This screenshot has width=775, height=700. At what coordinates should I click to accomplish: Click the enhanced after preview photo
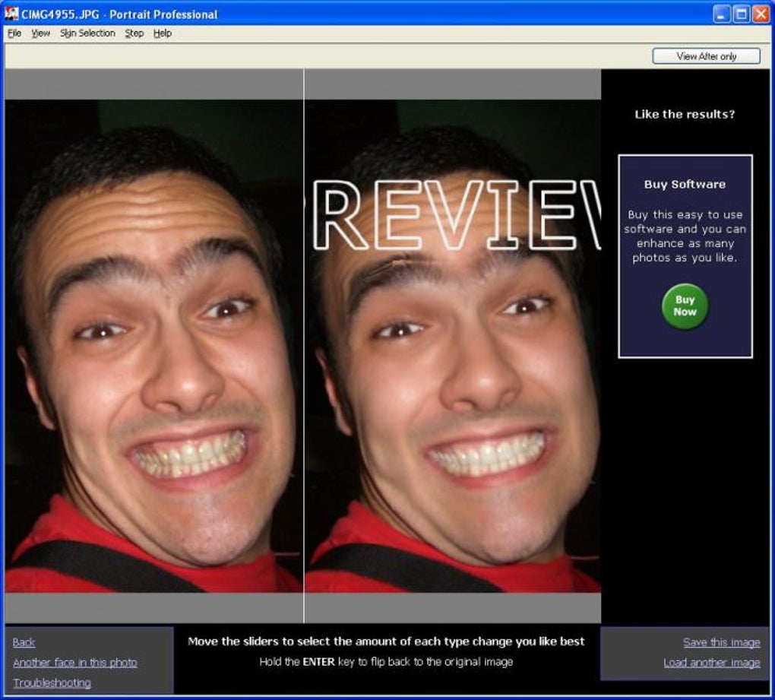(453, 346)
